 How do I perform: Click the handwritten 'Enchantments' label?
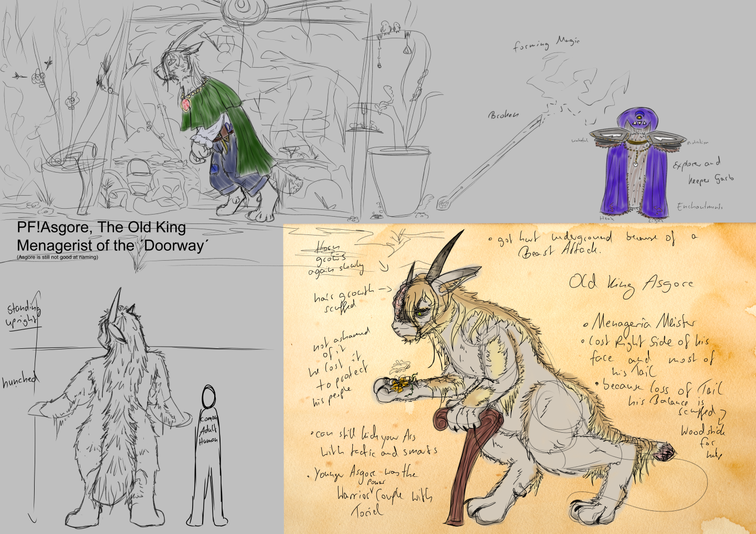[700, 206]
